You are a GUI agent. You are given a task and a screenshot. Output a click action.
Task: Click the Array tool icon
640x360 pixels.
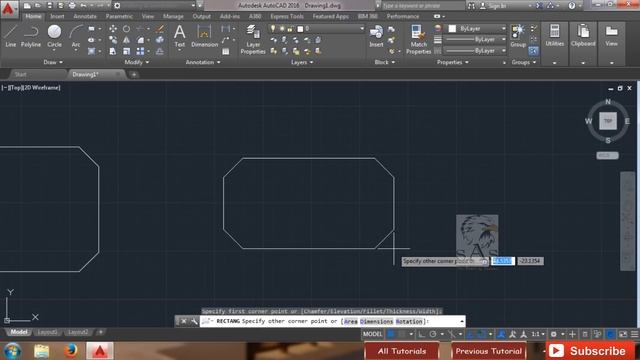point(140,51)
